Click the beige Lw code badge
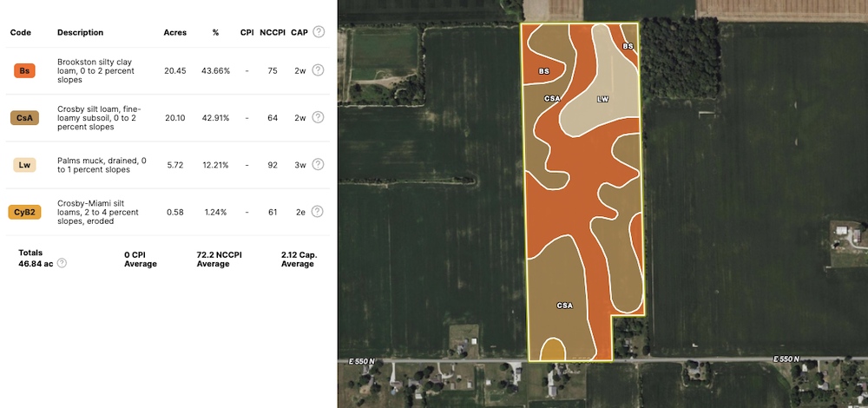The height and width of the screenshot is (408, 868). coord(25,165)
